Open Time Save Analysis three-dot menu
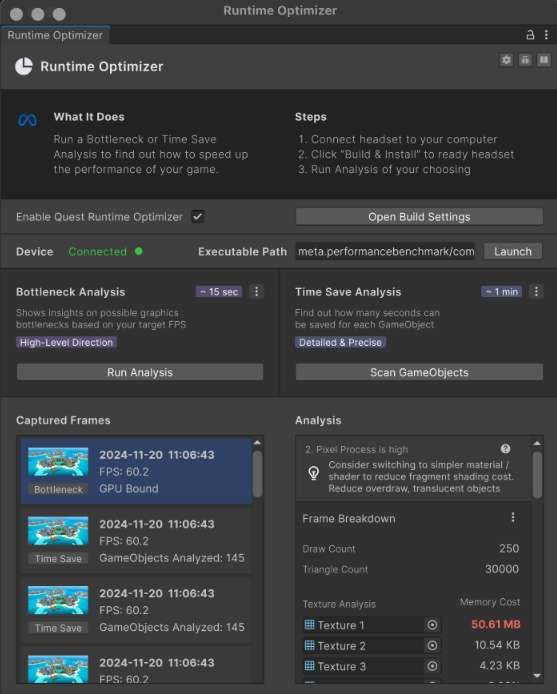Viewport: 557px width, 694px height. (536, 291)
